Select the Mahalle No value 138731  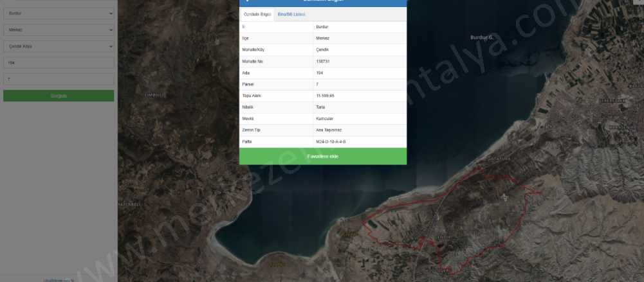(324, 61)
